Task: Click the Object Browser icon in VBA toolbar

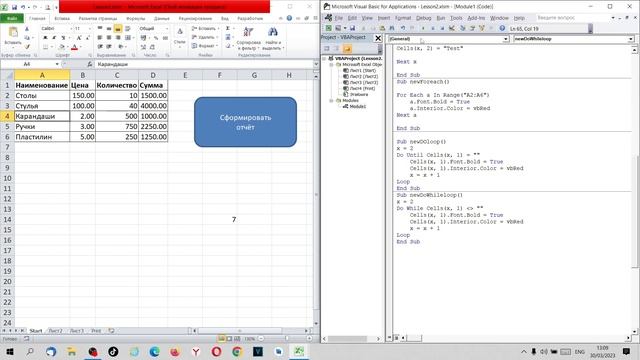Action: click(482, 28)
